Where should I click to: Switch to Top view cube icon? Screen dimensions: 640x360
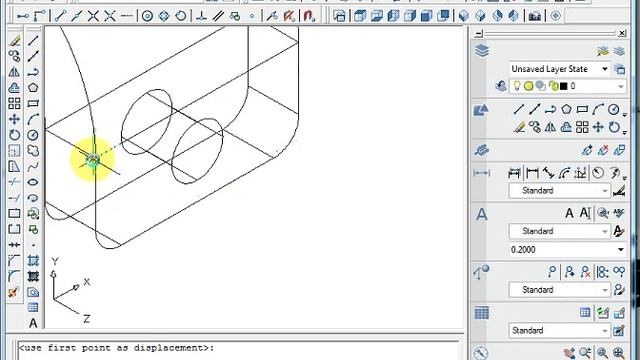[360, 16]
